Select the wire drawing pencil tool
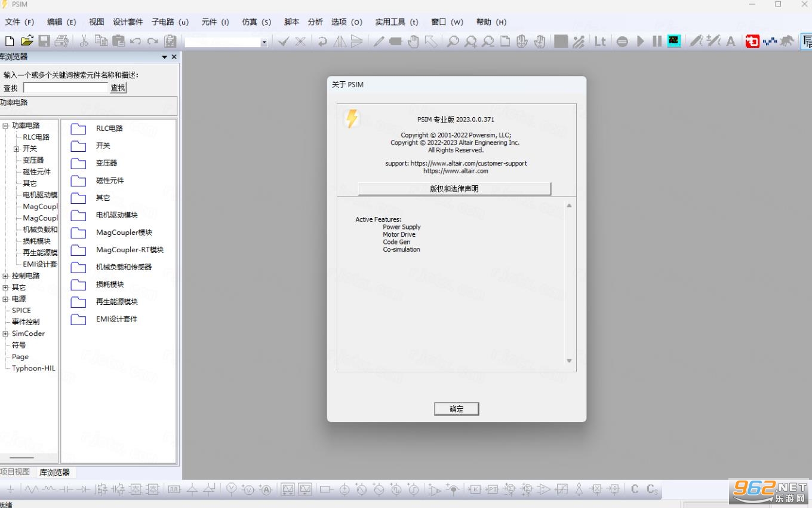 coord(379,41)
